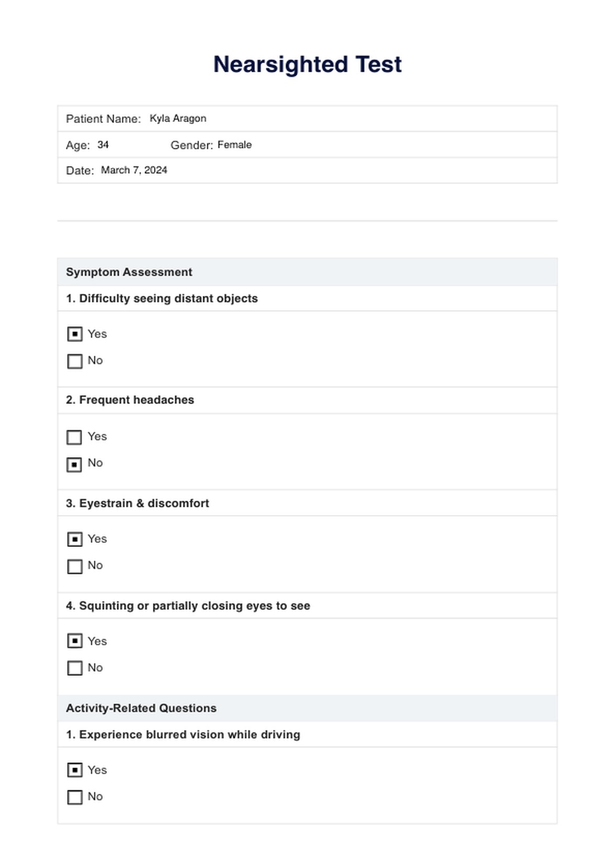Check Yes for difficulty seeing distant objects
This screenshot has width=616, height=854.
[75, 334]
